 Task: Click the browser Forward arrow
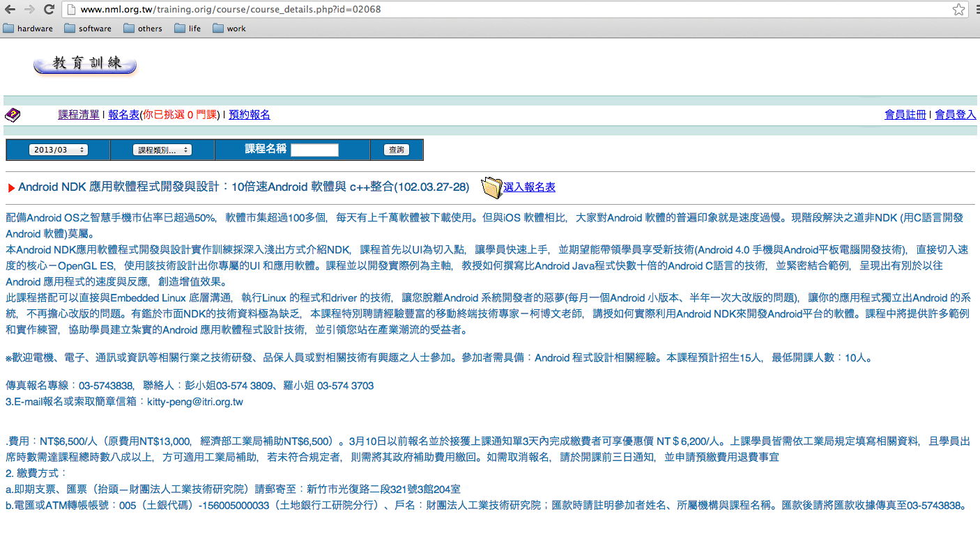tap(29, 10)
